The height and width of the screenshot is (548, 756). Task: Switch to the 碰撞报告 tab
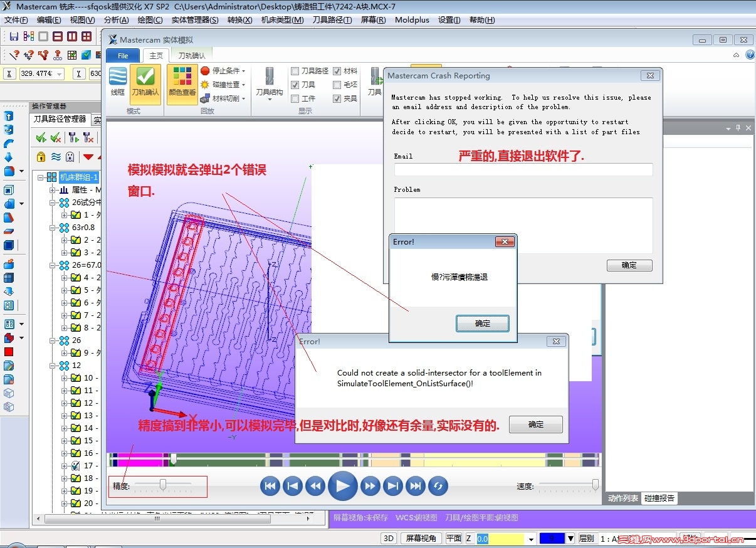coord(659,498)
